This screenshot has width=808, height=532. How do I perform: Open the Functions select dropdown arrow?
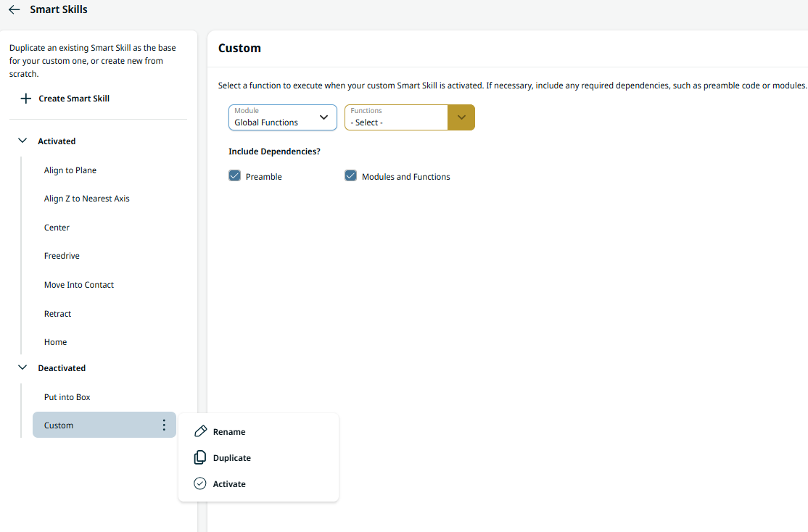click(x=461, y=117)
